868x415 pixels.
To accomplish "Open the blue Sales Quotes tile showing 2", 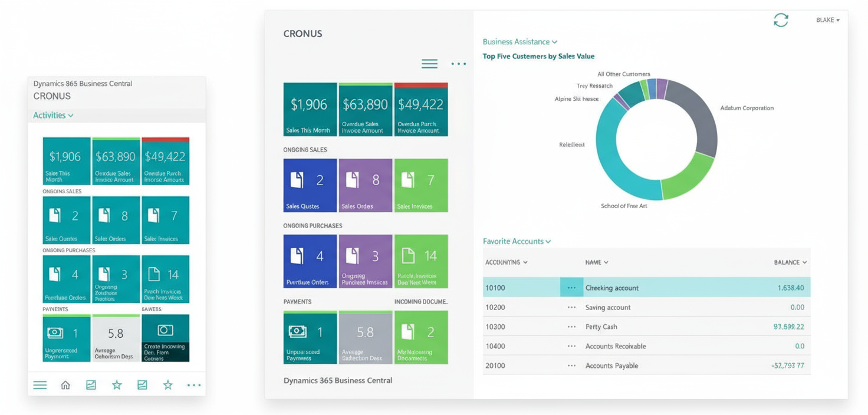I will click(x=310, y=185).
